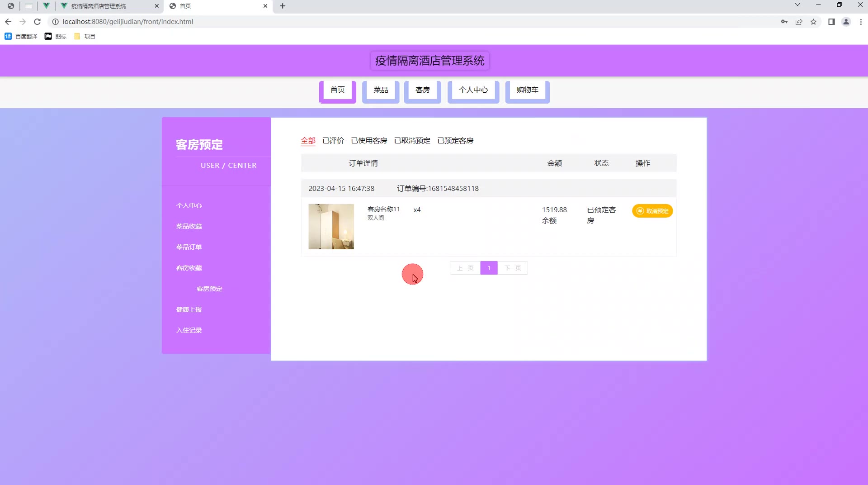Go to 购物车 navigation item
The width and height of the screenshot is (868, 485).
click(528, 90)
